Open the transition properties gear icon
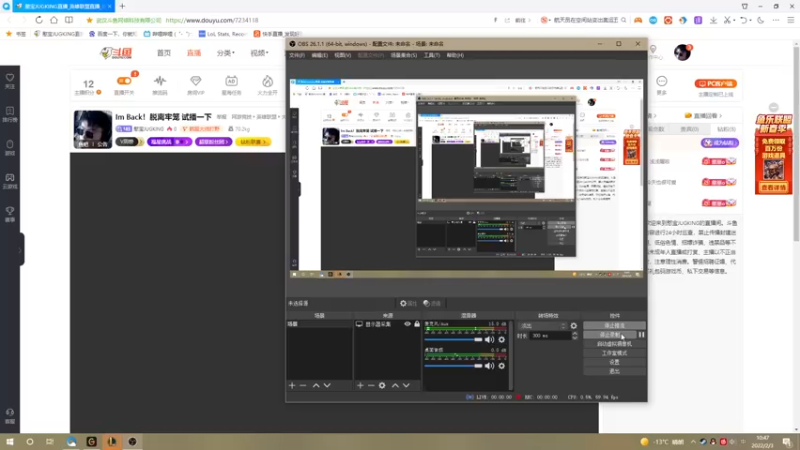Image resolution: width=800 pixels, height=450 pixels. coord(573,326)
